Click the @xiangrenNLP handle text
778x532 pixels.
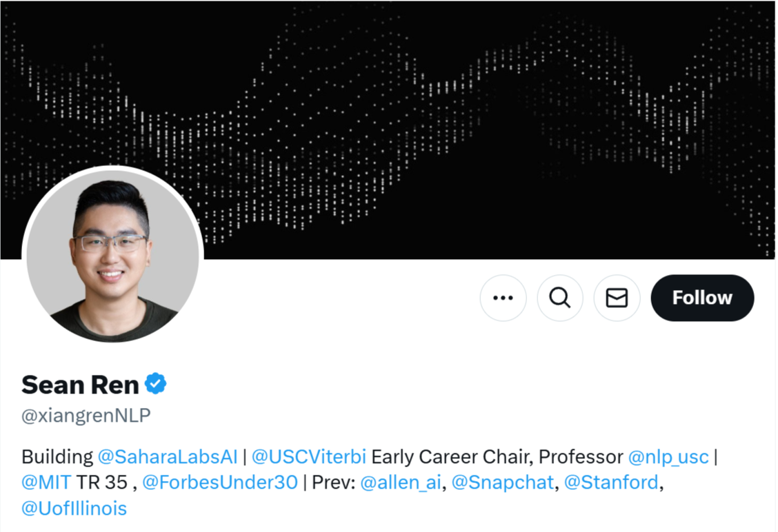click(86, 416)
